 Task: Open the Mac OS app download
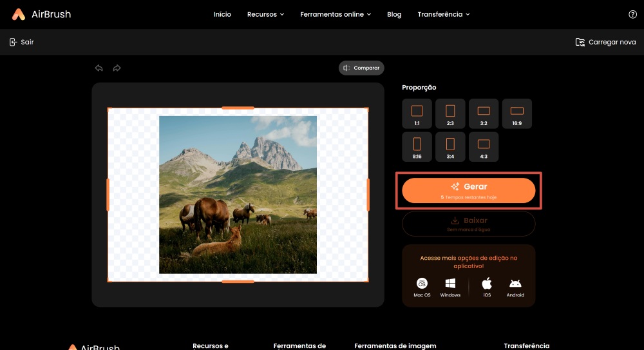point(422,287)
